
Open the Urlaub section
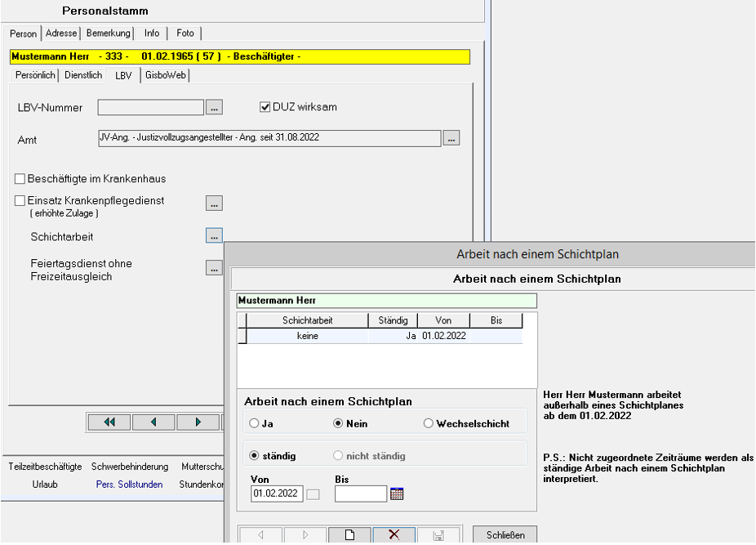tap(45, 485)
